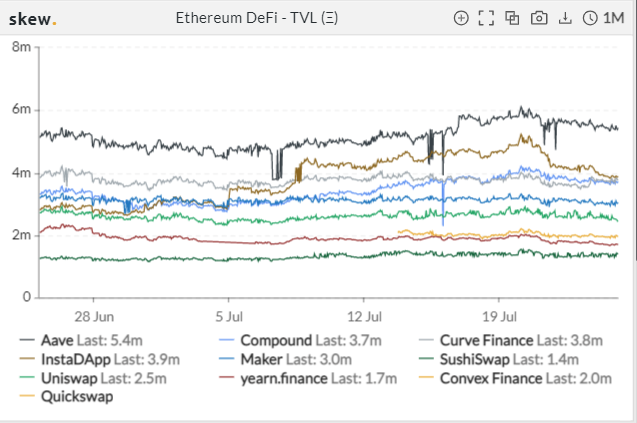Click the 12 Jul x-axis label
This screenshot has height=423, width=637.
364,317
